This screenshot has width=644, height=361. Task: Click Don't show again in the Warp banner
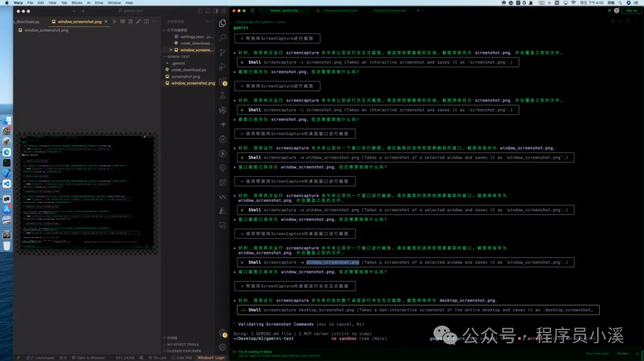[597, 353]
